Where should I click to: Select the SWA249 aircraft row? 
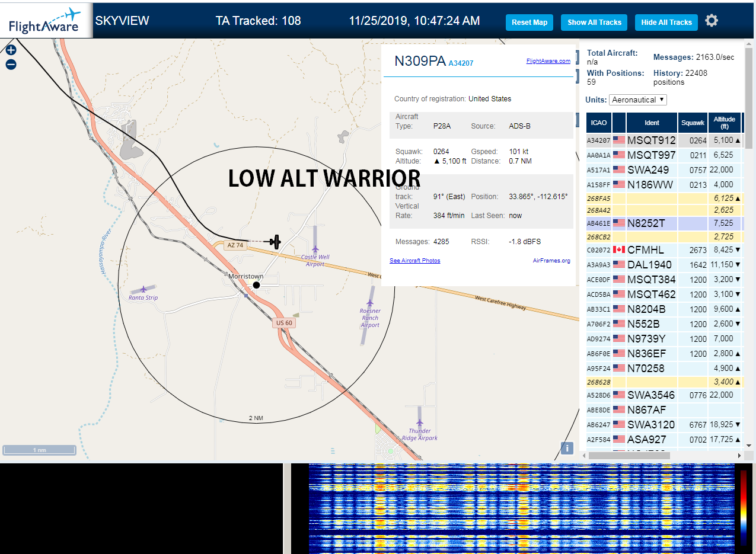(x=664, y=170)
